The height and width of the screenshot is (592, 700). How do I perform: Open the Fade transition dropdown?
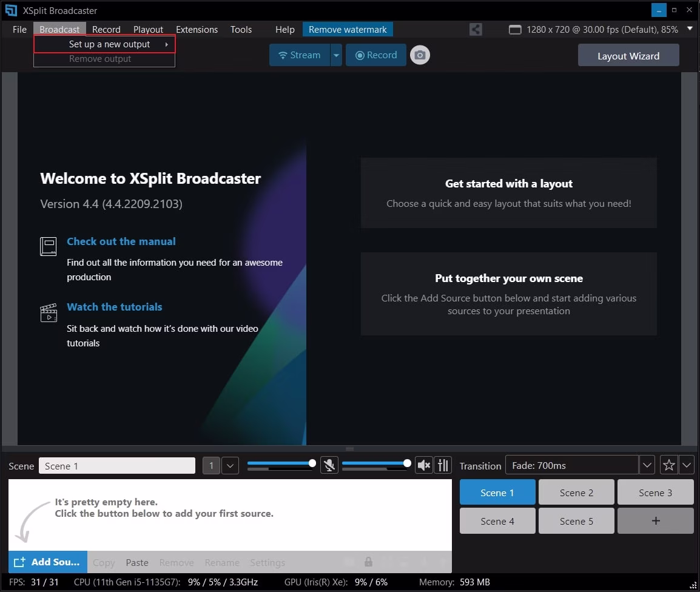647,465
